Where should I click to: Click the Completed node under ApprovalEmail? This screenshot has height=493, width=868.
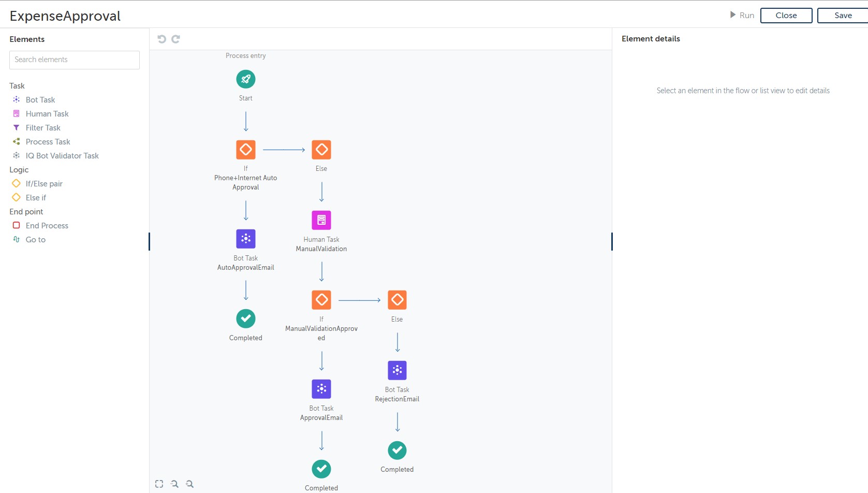point(321,469)
